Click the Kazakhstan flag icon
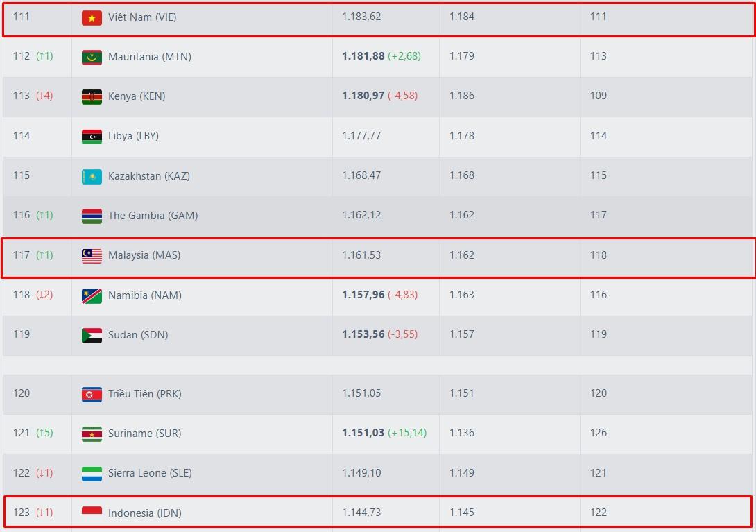Image resolution: width=756 pixels, height=532 pixels. tap(92, 176)
